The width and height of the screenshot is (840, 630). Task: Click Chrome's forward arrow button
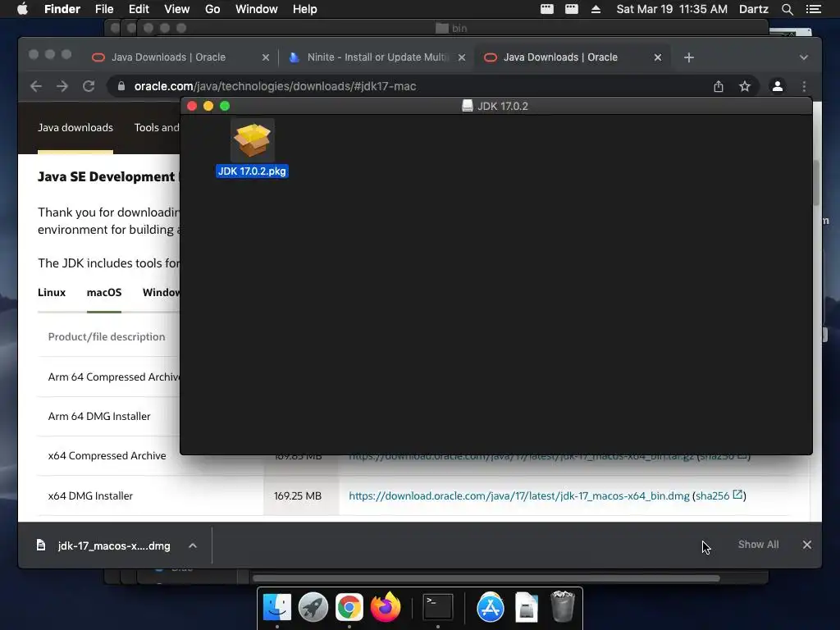[x=62, y=86]
